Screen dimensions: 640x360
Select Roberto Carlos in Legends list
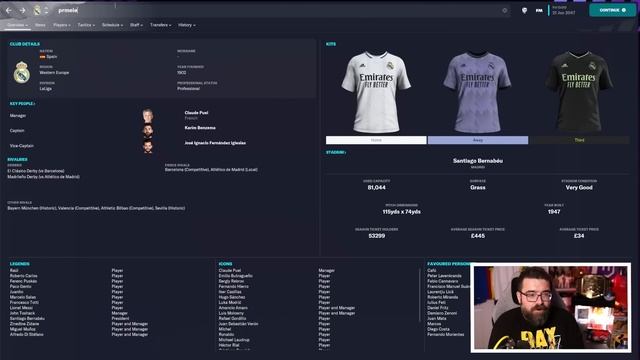pyautogui.click(x=24, y=276)
